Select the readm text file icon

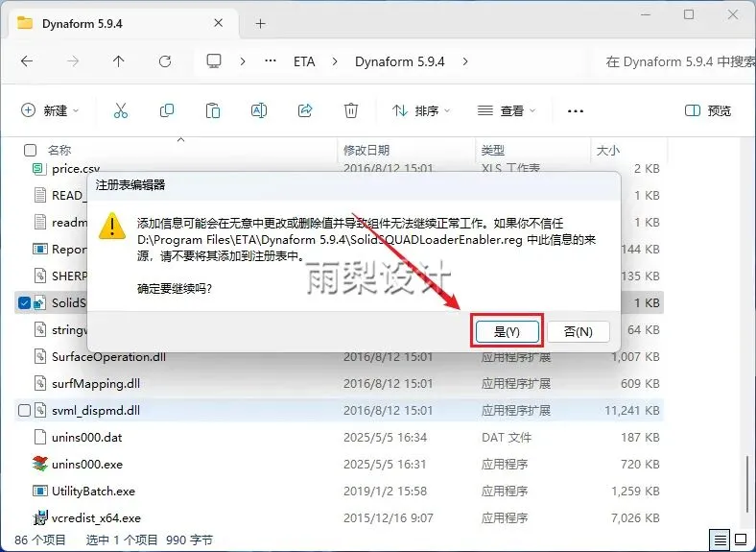[x=39, y=223]
